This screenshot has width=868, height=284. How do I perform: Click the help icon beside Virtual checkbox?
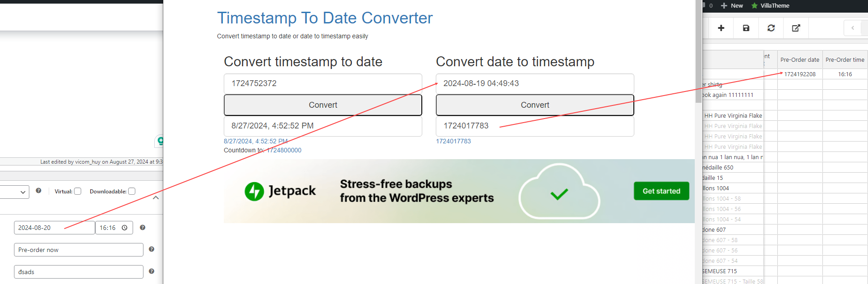pos(39,191)
